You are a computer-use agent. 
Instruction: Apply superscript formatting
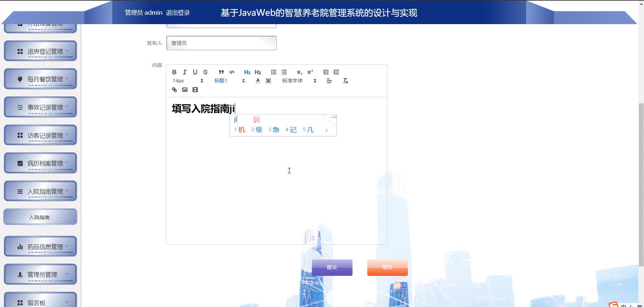click(310, 72)
